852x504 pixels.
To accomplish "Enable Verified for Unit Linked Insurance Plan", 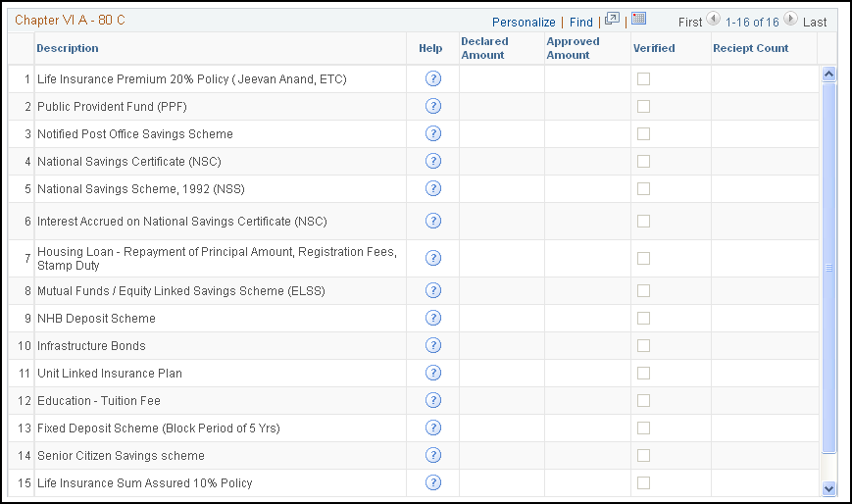I will point(643,373).
